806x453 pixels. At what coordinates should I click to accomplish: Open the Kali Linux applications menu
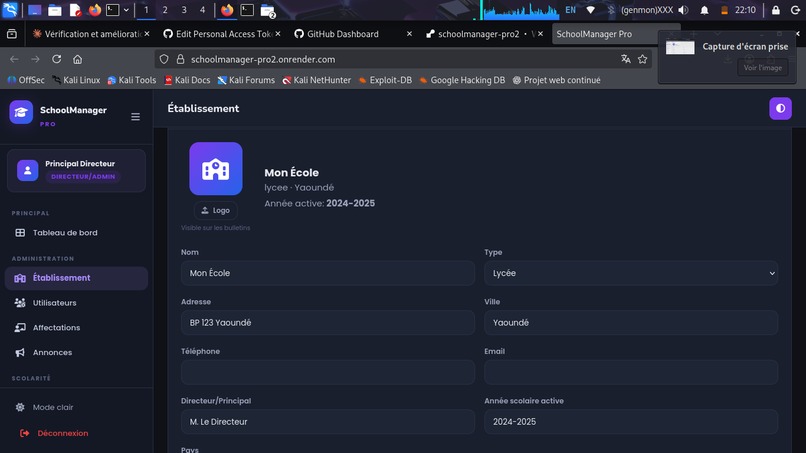coord(10,10)
